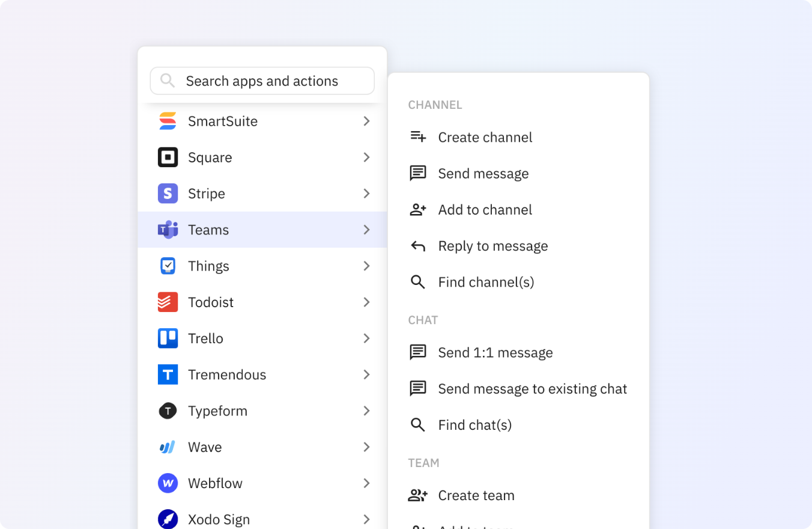This screenshot has height=529, width=812.
Task: Click the Create channel list-plus icon
Action: (x=418, y=137)
